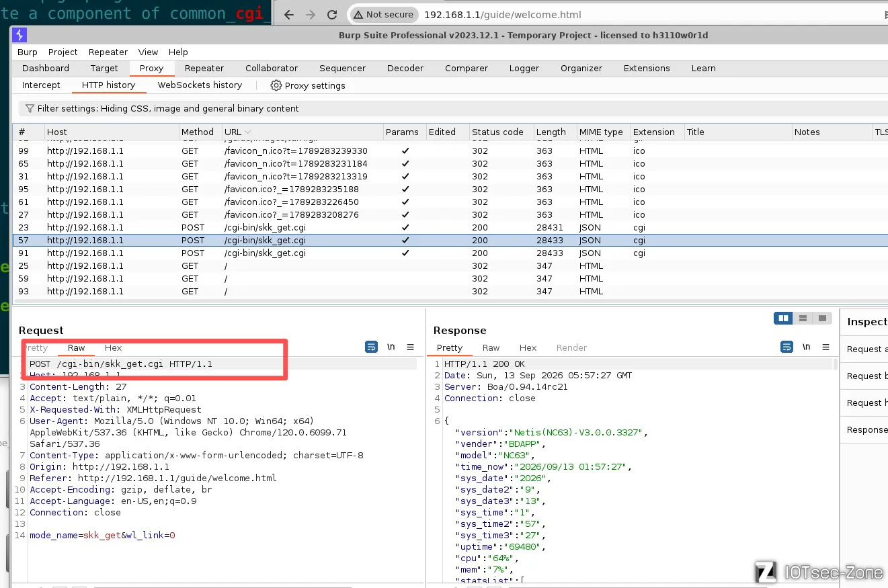Open the filter settings bar for HTTP history

tap(452, 108)
